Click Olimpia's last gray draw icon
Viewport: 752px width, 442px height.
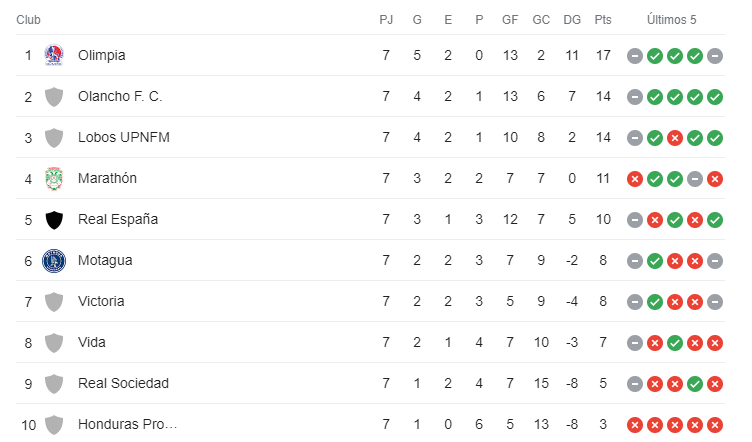(715, 56)
